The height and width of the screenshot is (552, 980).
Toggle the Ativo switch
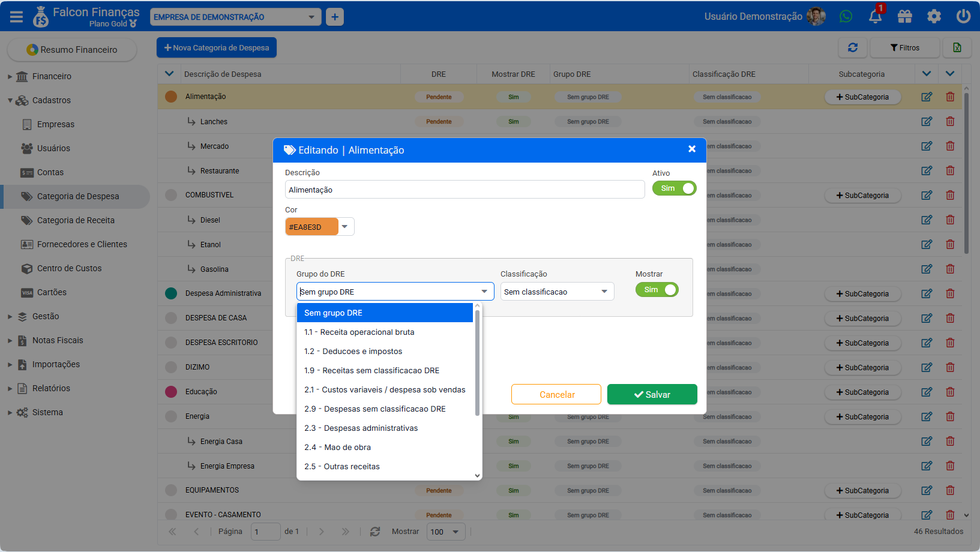tap(675, 188)
